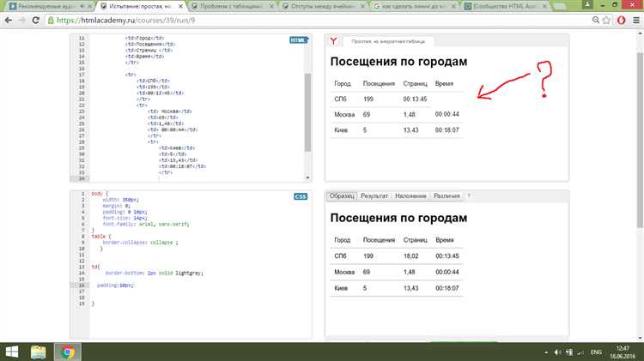Select the Наложение tab
Viewport: 644px width, 361px height.
click(x=413, y=196)
